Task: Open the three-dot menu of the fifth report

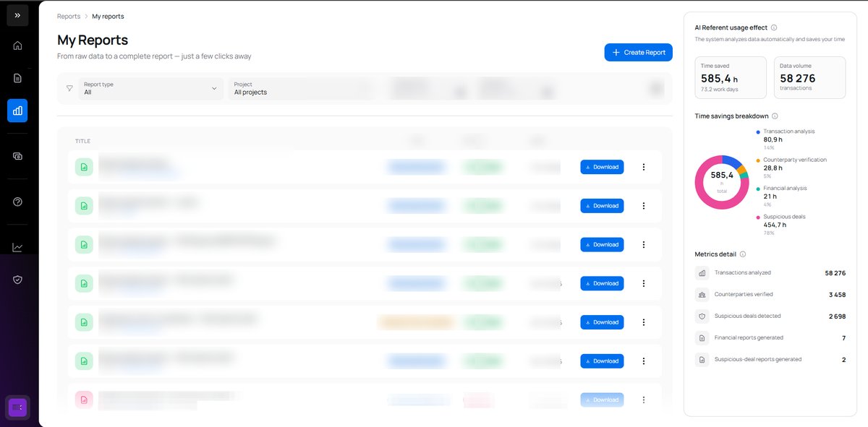Action: [x=644, y=322]
